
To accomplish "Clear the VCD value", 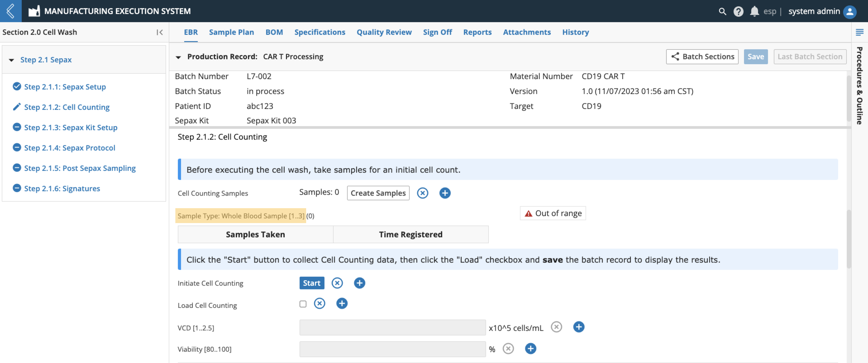I will coord(556,327).
